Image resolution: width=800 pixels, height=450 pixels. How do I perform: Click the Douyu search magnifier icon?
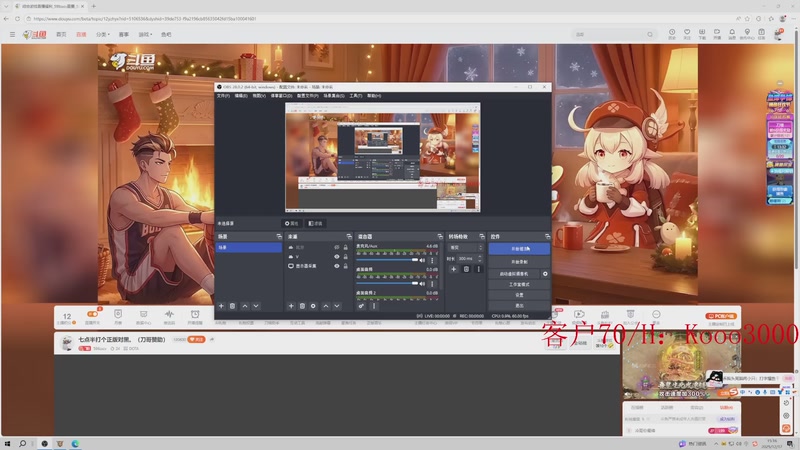point(649,35)
